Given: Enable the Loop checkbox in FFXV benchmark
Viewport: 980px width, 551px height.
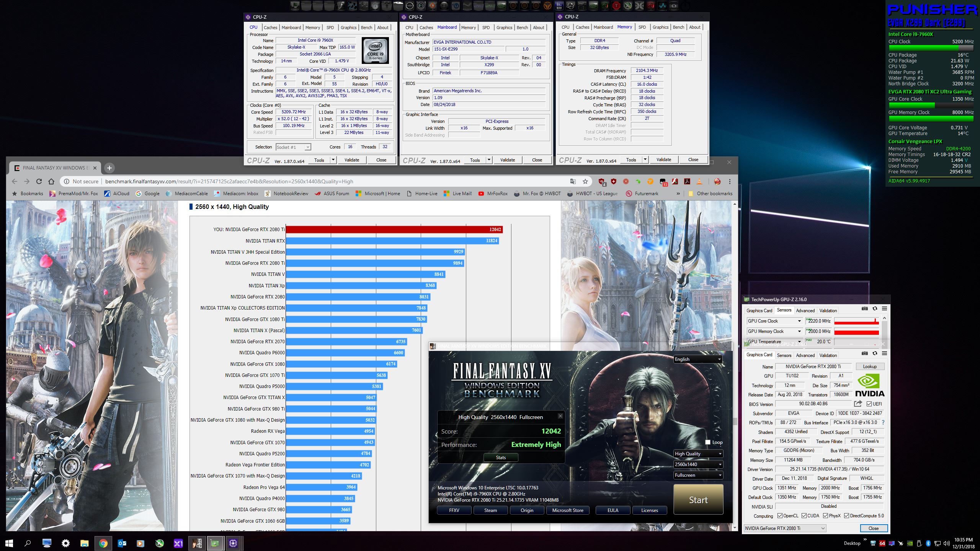Looking at the screenshot, I should (x=708, y=442).
